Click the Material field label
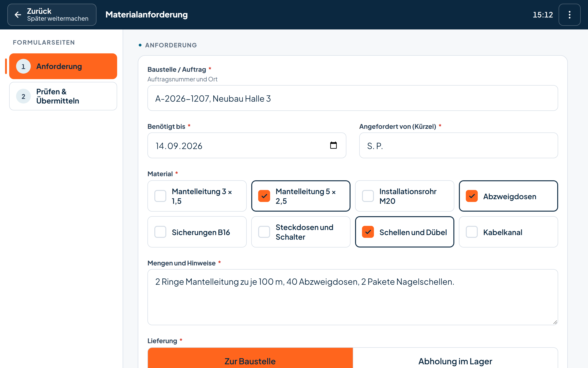This screenshot has width=588, height=368. tap(160, 174)
